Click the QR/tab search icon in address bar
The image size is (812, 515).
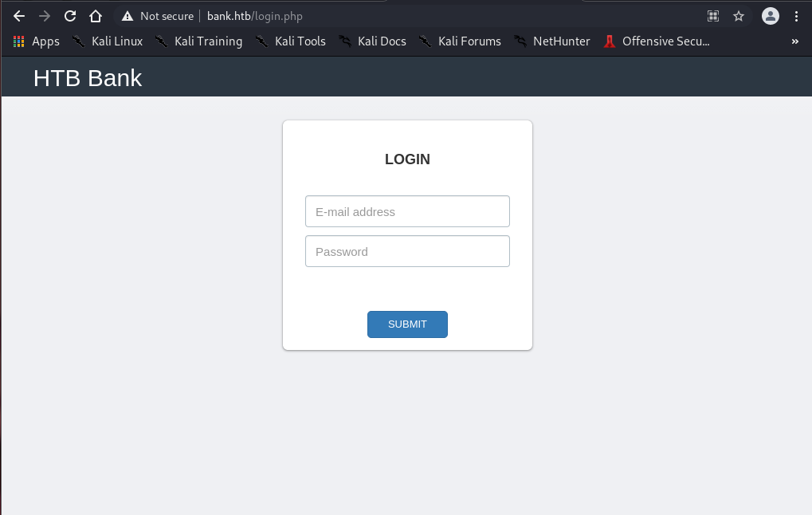pyautogui.click(x=713, y=16)
